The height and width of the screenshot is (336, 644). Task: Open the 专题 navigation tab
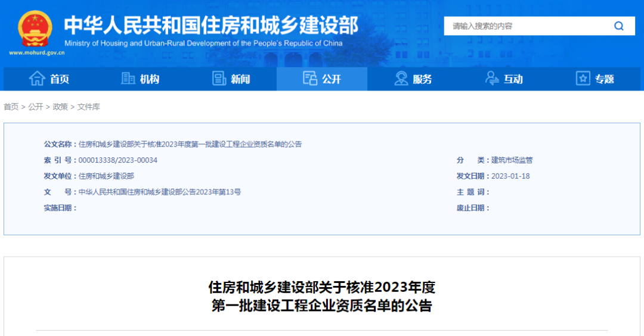(595, 79)
